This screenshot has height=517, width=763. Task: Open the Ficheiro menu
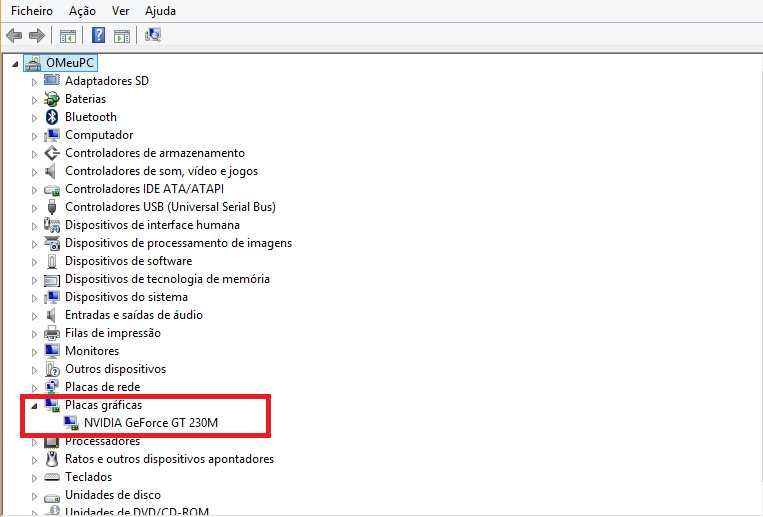[x=32, y=11]
